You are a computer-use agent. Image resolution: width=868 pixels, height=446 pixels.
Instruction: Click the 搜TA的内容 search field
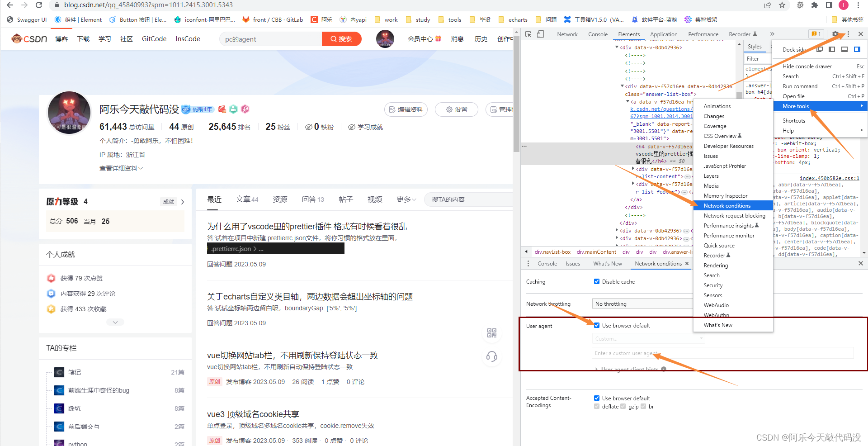point(468,199)
